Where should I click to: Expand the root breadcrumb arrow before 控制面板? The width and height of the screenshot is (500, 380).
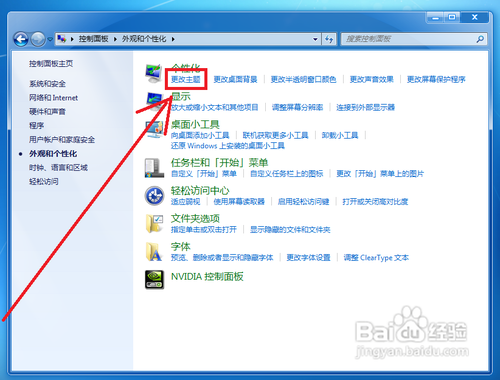point(72,39)
